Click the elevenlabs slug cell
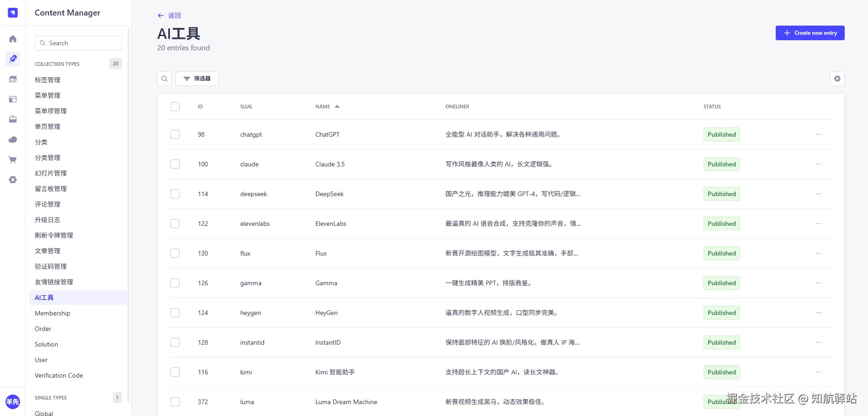Viewport: 868px width, 416px height. tap(255, 224)
